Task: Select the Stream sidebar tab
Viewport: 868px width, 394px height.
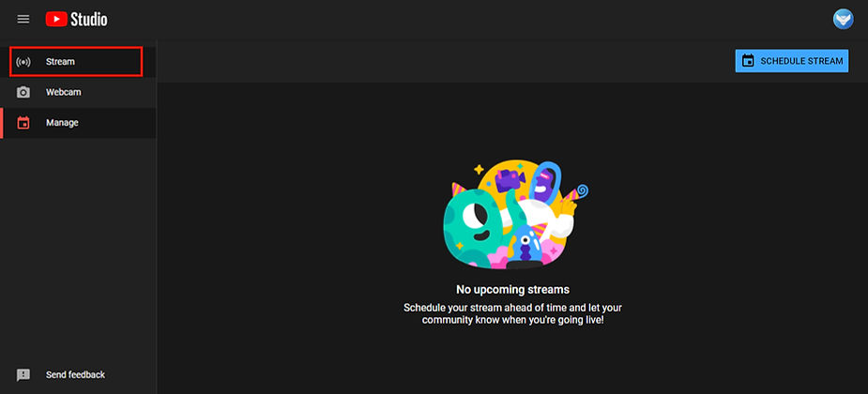Action: pos(76,61)
